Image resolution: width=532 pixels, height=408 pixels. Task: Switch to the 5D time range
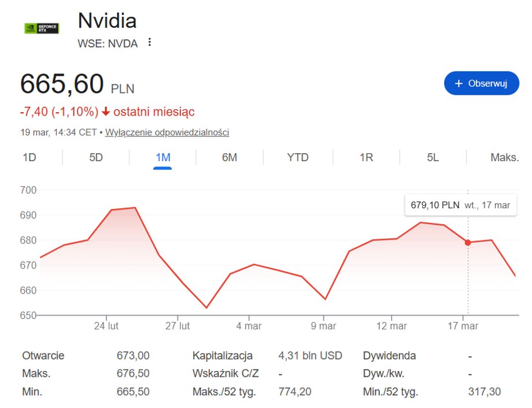pos(95,157)
